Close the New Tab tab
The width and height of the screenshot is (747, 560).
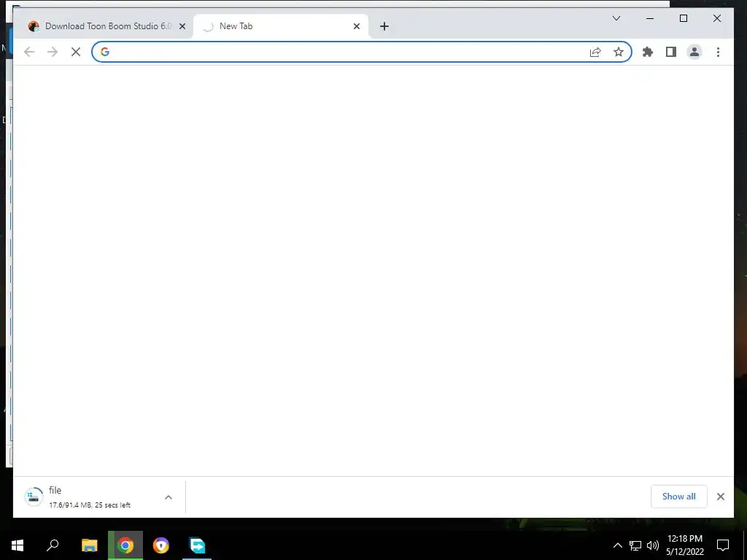pos(356,26)
